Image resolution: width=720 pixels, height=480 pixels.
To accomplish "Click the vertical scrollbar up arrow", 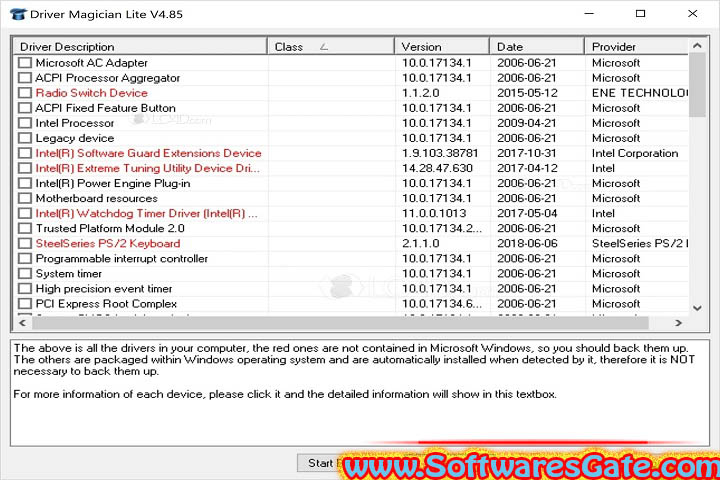I will [x=697, y=45].
